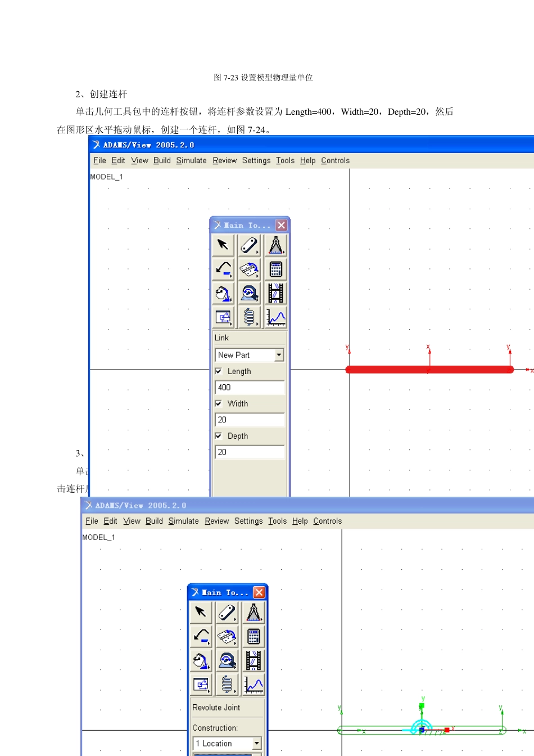534x756 pixels.
Task: Open the View menu in the lower ADAMS window
Action: click(132, 521)
